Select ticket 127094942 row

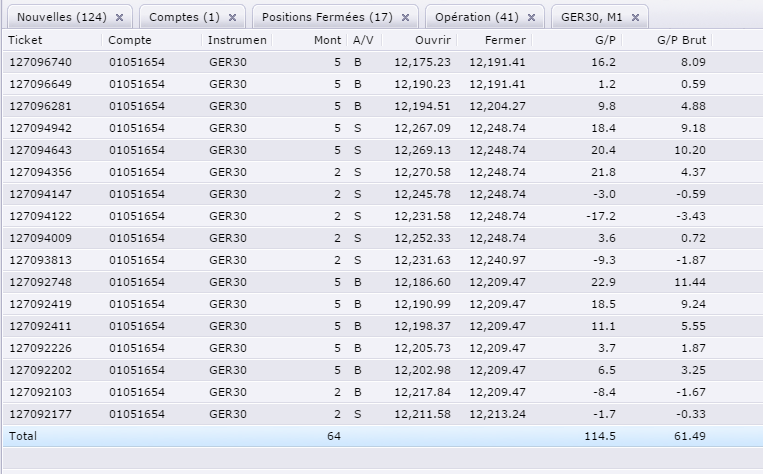(383, 128)
